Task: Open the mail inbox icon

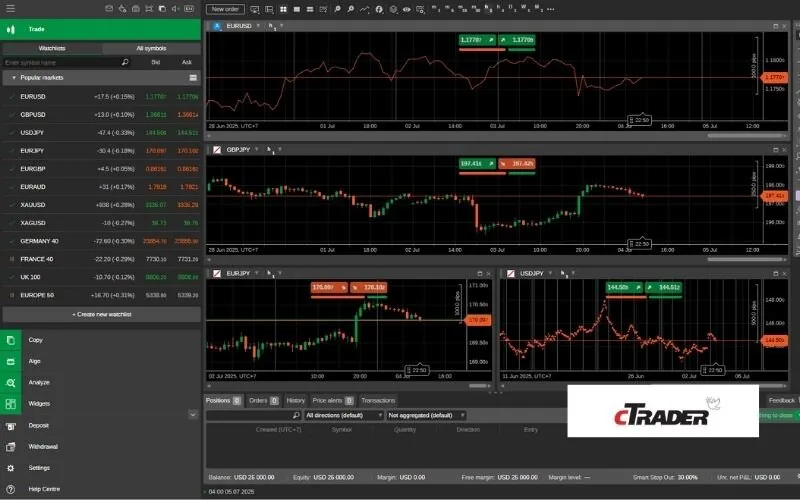Action: coord(109,9)
